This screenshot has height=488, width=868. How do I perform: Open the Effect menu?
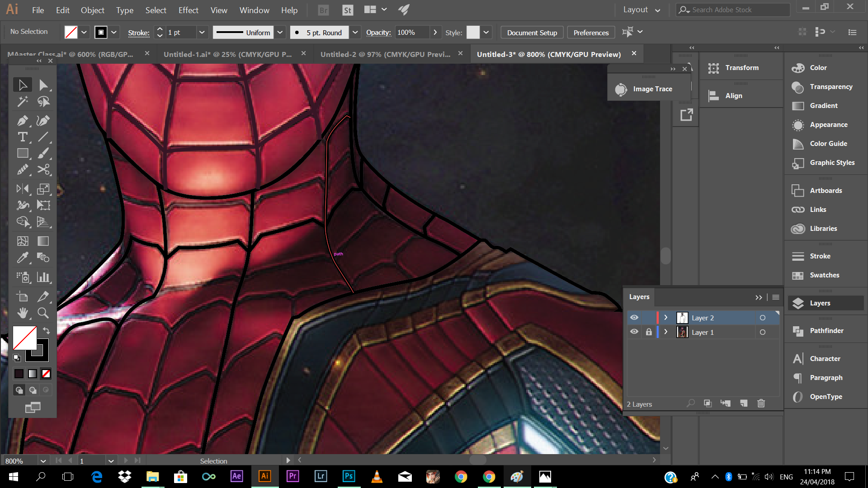click(x=188, y=10)
